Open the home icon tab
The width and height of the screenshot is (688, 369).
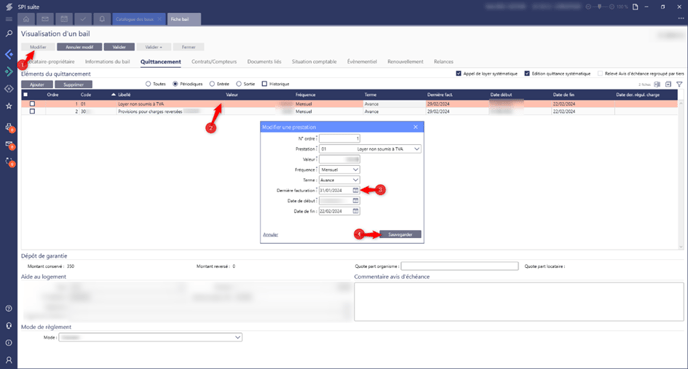tap(26, 19)
